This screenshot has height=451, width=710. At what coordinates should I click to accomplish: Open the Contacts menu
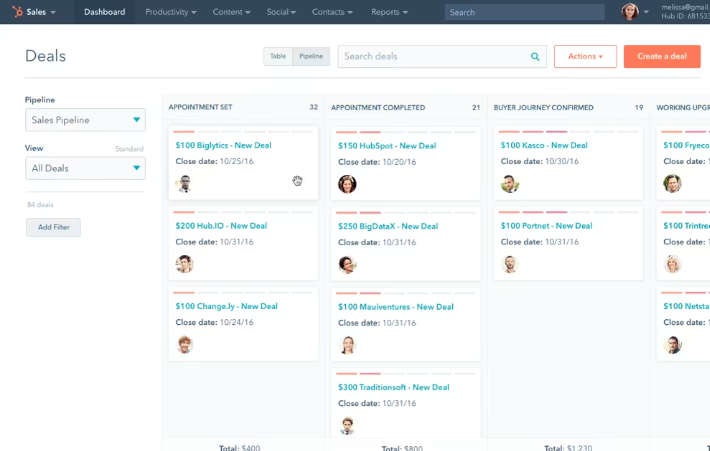click(x=332, y=12)
